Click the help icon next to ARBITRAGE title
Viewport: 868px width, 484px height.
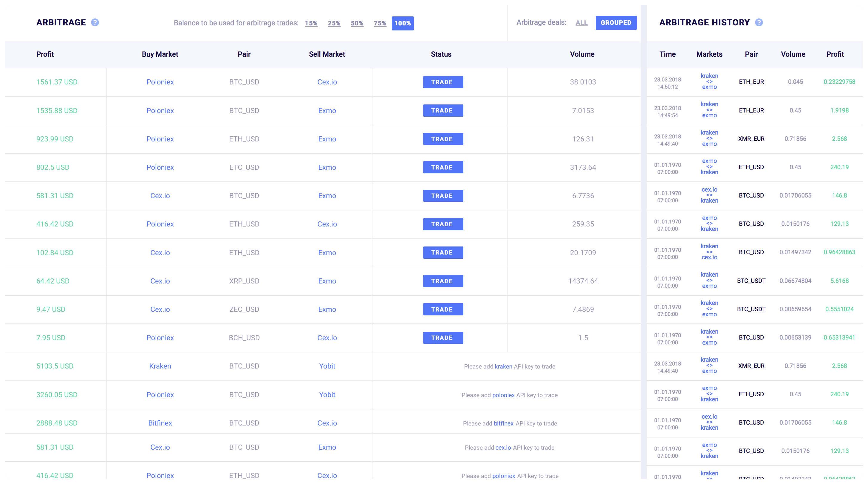pos(95,23)
